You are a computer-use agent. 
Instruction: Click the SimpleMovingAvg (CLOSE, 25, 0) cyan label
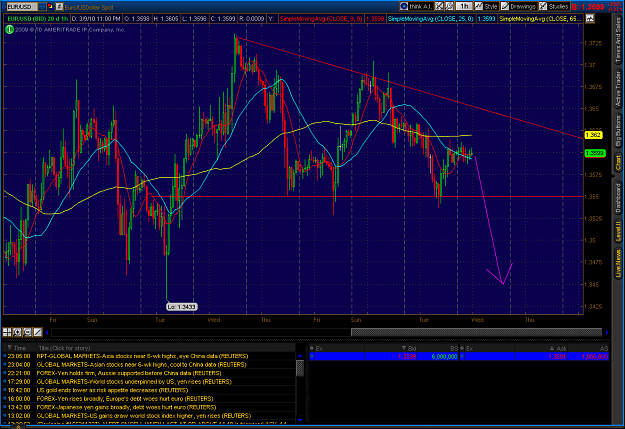pos(430,19)
